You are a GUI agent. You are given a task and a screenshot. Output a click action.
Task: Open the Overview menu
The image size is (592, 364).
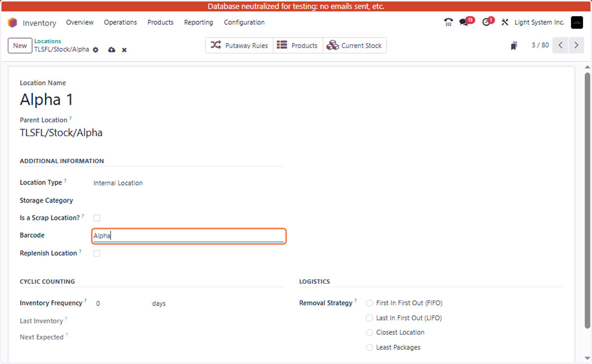tap(80, 22)
